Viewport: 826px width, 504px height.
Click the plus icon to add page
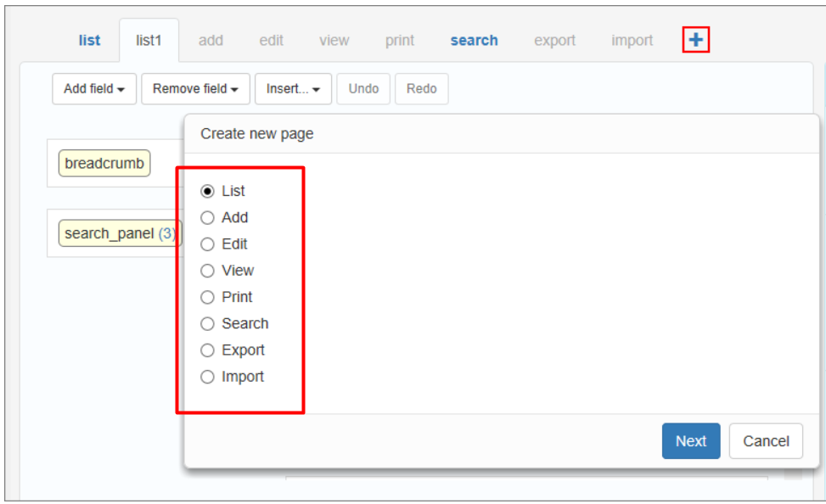pyautogui.click(x=695, y=40)
